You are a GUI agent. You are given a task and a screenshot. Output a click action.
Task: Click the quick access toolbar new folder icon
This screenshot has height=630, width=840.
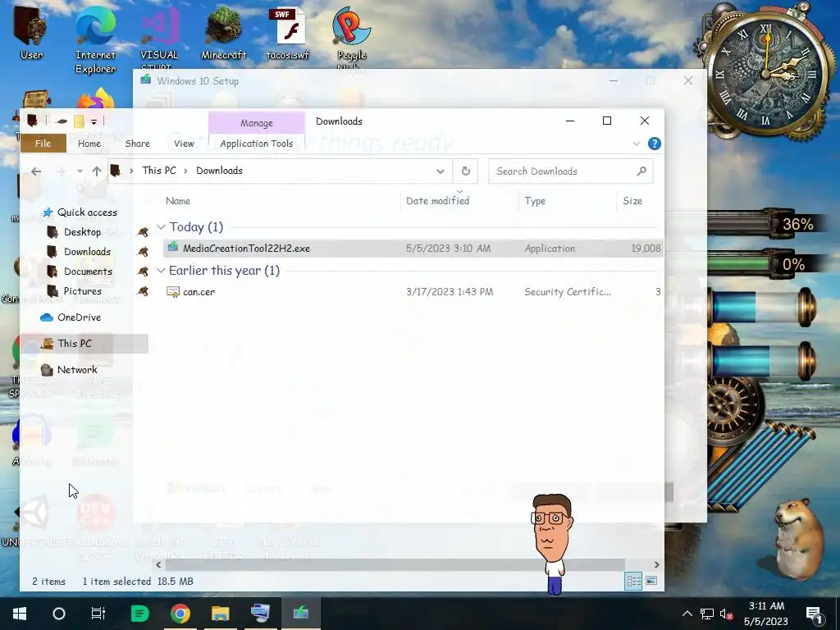79,121
